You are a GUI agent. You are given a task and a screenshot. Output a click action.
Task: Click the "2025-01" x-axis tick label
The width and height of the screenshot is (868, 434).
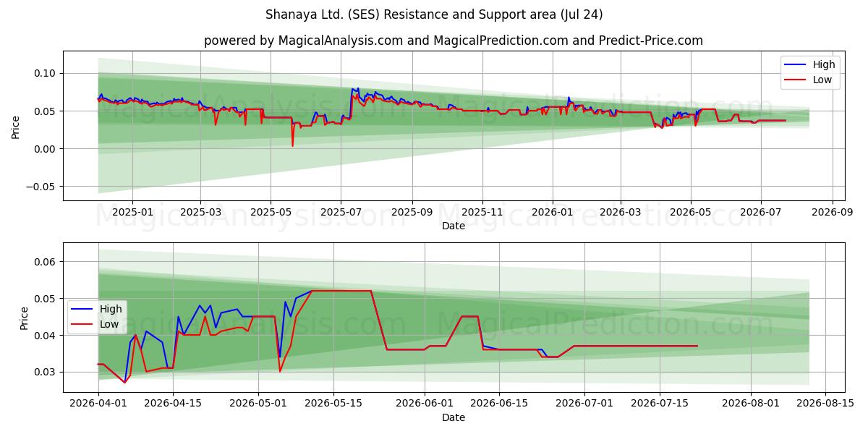tap(132, 213)
